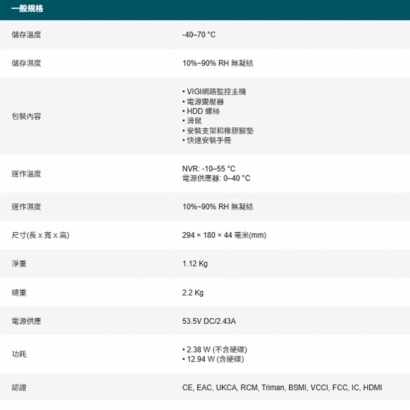Click the 安裝支架和橡膠腳墊 list item

(x=218, y=131)
